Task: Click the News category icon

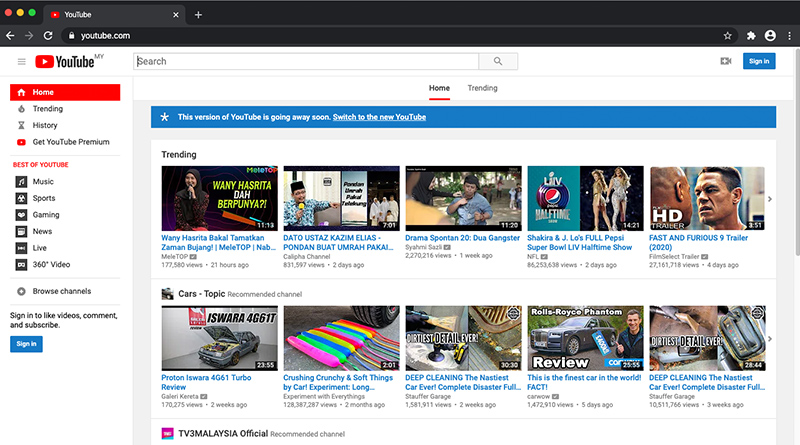Action: pos(21,232)
